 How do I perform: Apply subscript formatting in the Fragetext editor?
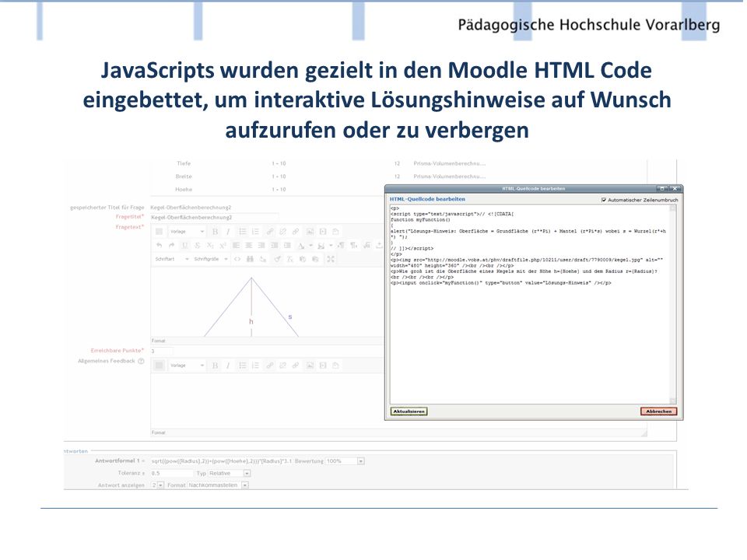[210, 245]
